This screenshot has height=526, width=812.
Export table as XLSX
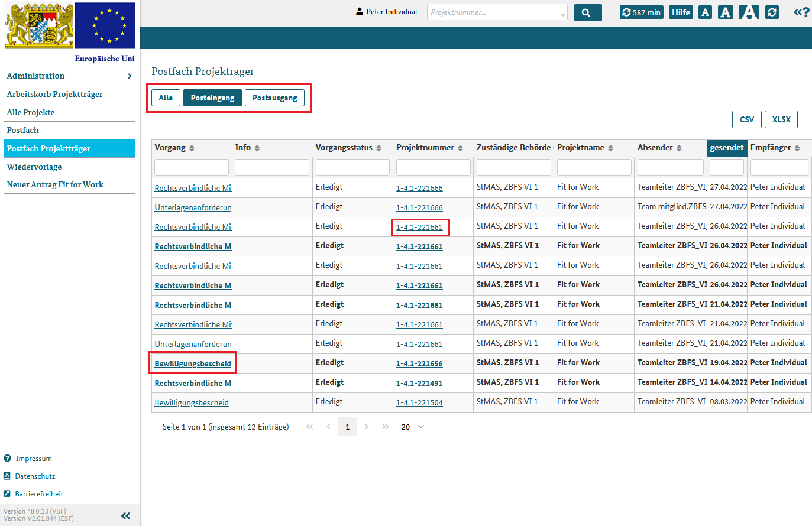tap(781, 119)
